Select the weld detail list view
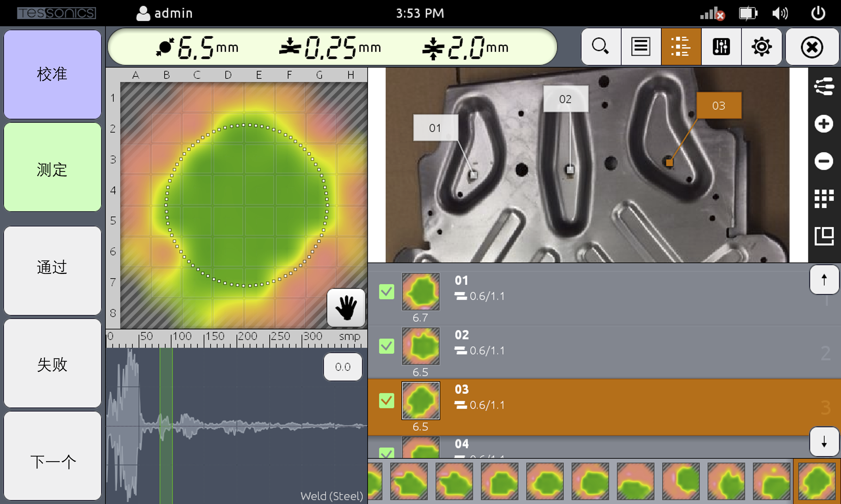Screen dimensions: 841x504 tap(681, 47)
